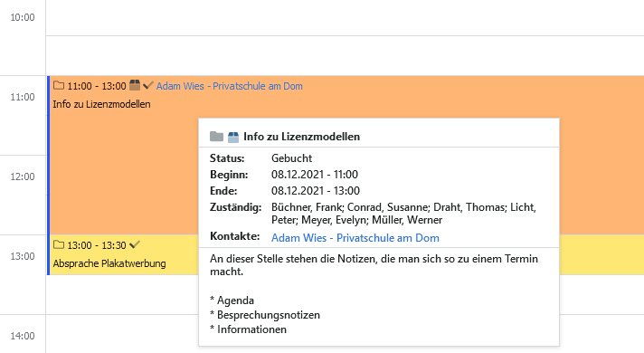The width and height of the screenshot is (644, 353).
Task: Click the gray folder icon in the tooltip header
Action: (216, 137)
